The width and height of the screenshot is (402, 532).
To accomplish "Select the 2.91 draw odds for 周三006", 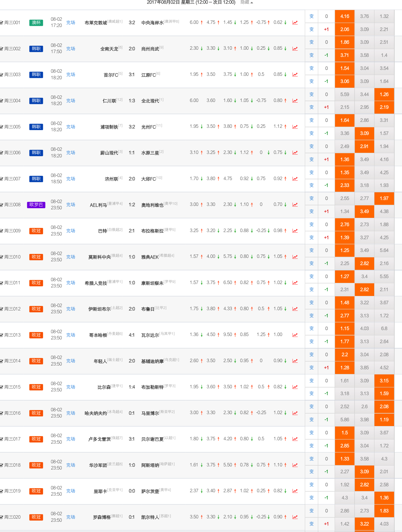I will click(x=364, y=146).
